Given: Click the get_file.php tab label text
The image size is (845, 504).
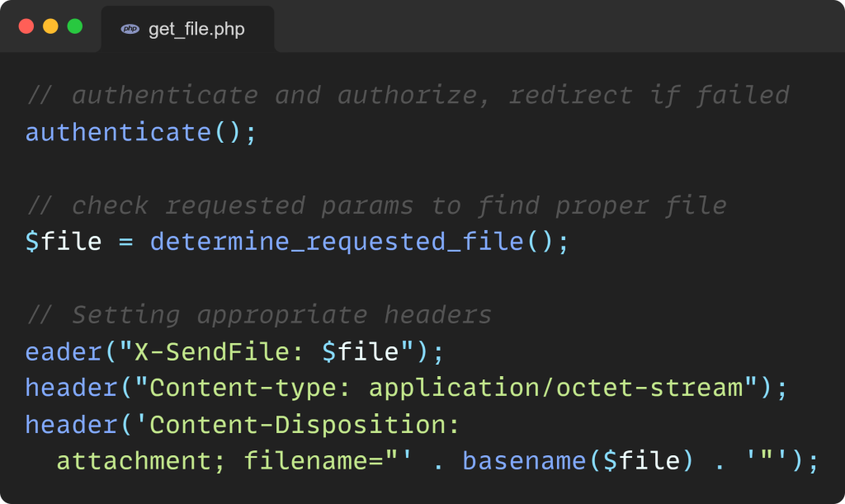Looking at the screenshot, I should tap(196, 29).
